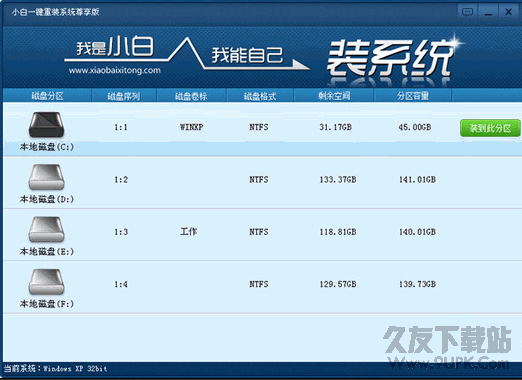
Task: Click NTFS format in D: row
Action: (x=259, y=180)
